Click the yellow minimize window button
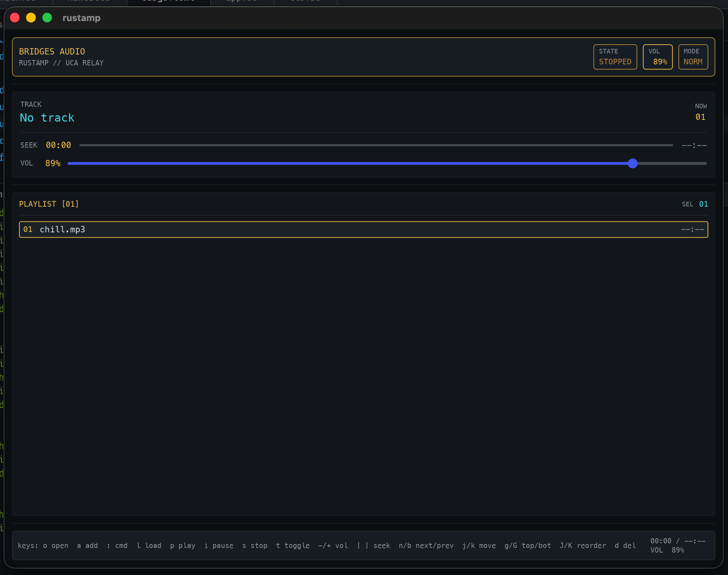This screenshot has width=728, height=575. 31,18
